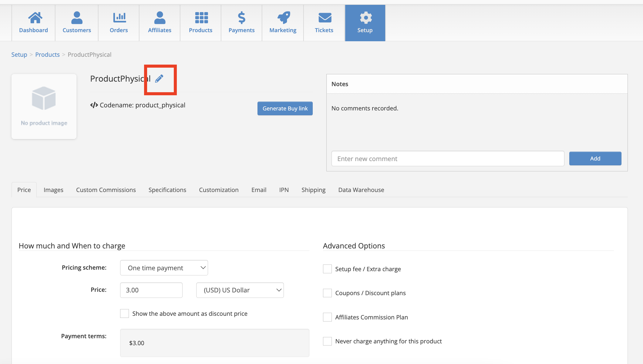Click the Payment terms $3.00 box
Image resolution: width=643 pixels, height=364 pixels.
point(215,343)
